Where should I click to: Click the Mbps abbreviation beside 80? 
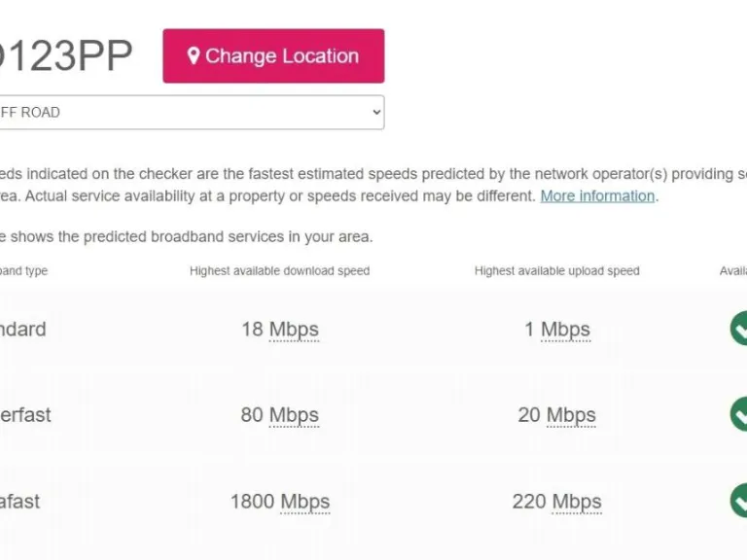(294, 415)
